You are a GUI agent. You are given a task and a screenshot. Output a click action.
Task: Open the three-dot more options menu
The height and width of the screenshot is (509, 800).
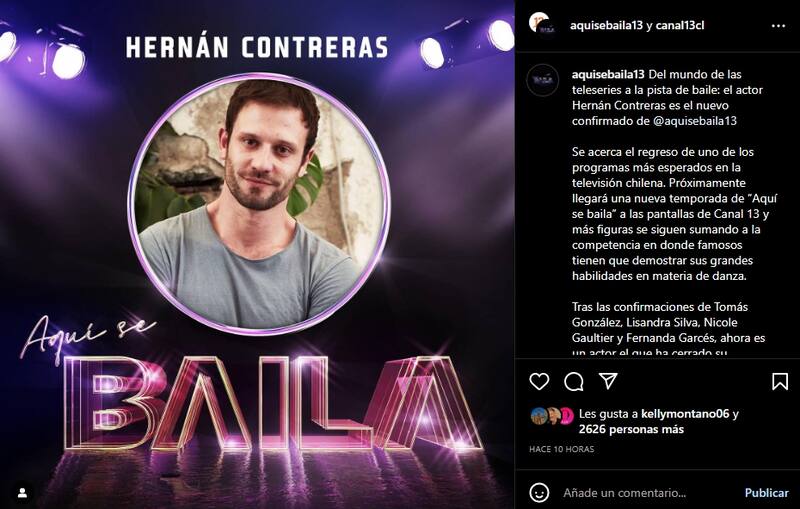pyautogui.click(x=778, y=26)
